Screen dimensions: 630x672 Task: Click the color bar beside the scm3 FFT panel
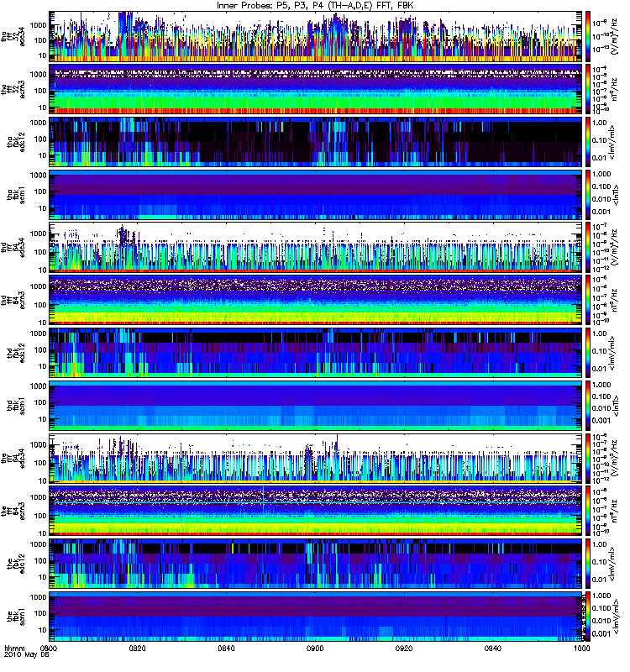[x=588, y=512]
